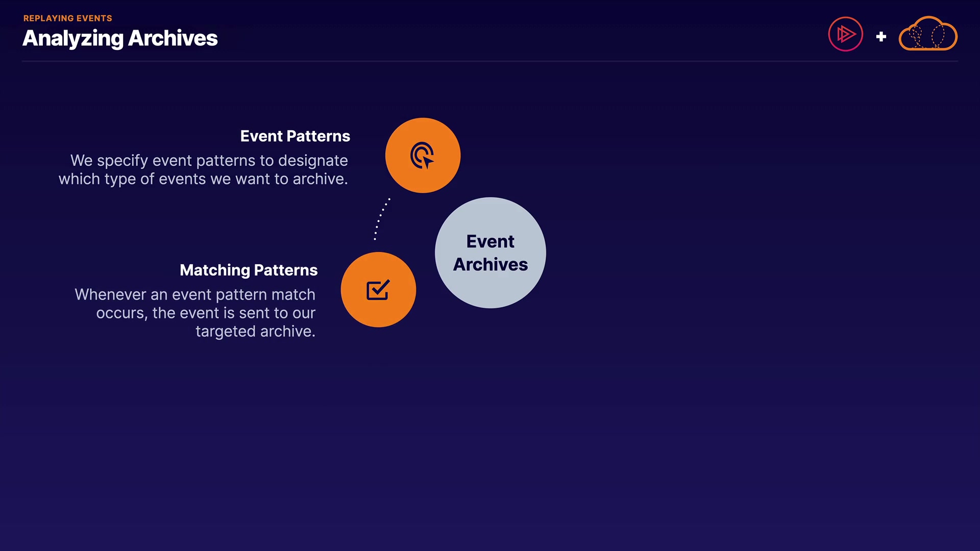980x551 pixels.
Task: Click the REPLAYING EVENTS section label
Action: click(67, 18)
